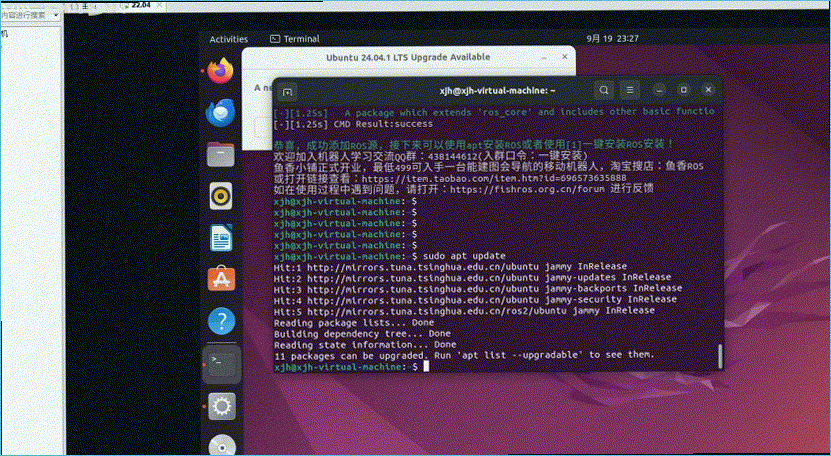Close the 22.04 VM tab
Screen dimensions: 831x456
pyautogui.click(x=160, y=5)
